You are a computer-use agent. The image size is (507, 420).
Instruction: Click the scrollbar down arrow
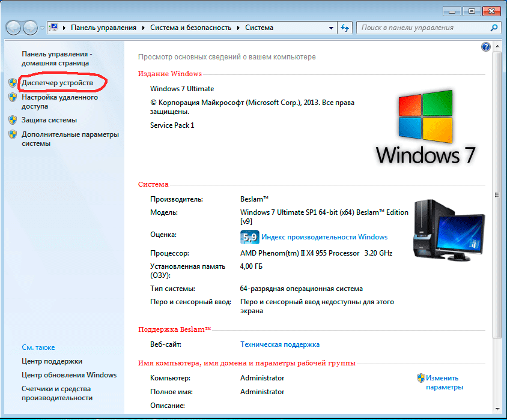coord(497,409)
